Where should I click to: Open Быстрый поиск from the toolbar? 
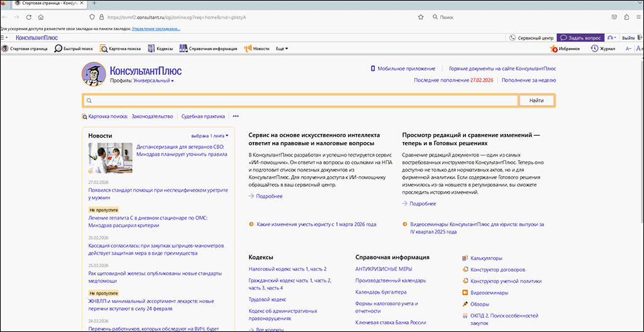tap(74, 48)
